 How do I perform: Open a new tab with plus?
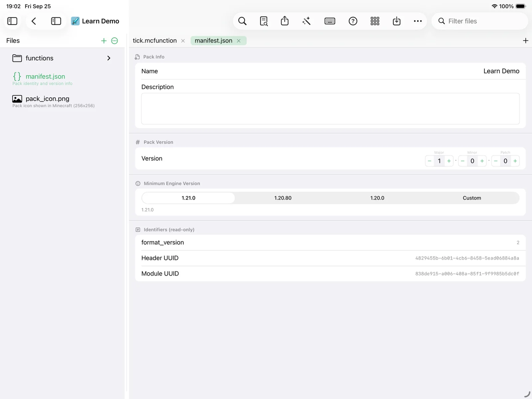coord(525,41)
